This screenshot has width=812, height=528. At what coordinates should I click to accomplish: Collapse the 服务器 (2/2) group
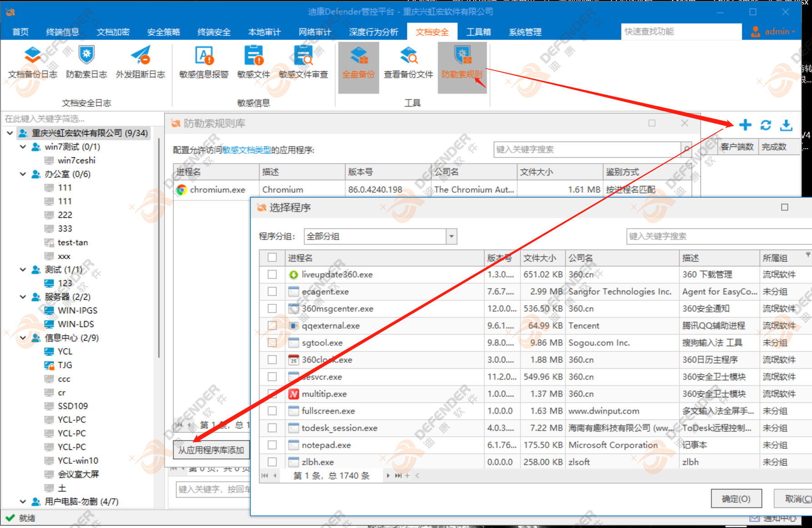[x=23, y=297]
